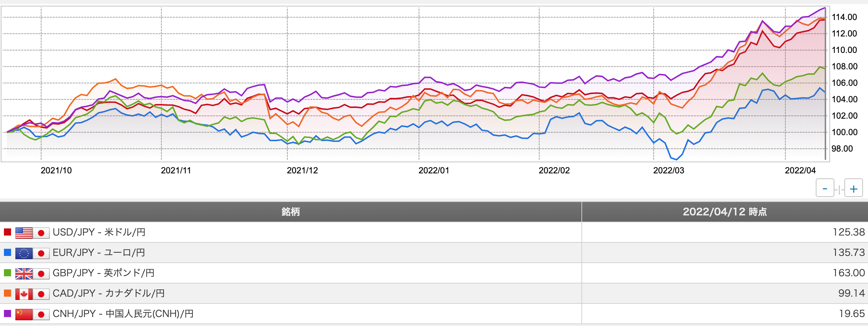Zoom in the chart with plus button
868x326 pixels.
pyautogui.click(x=853, y=188)
